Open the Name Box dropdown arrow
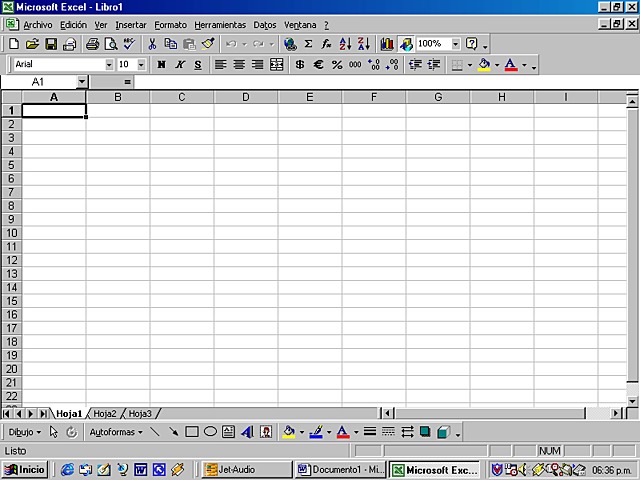 point(82,82)
